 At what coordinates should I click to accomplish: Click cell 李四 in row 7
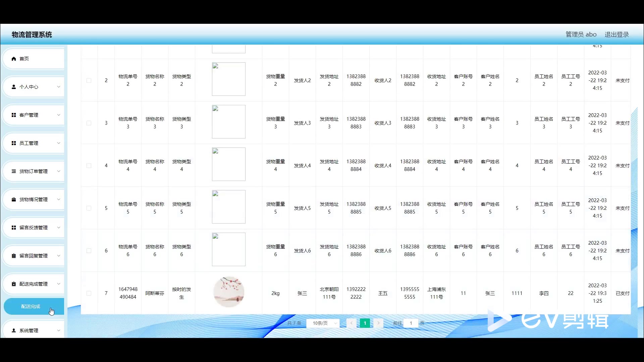(x=544, y=293)
